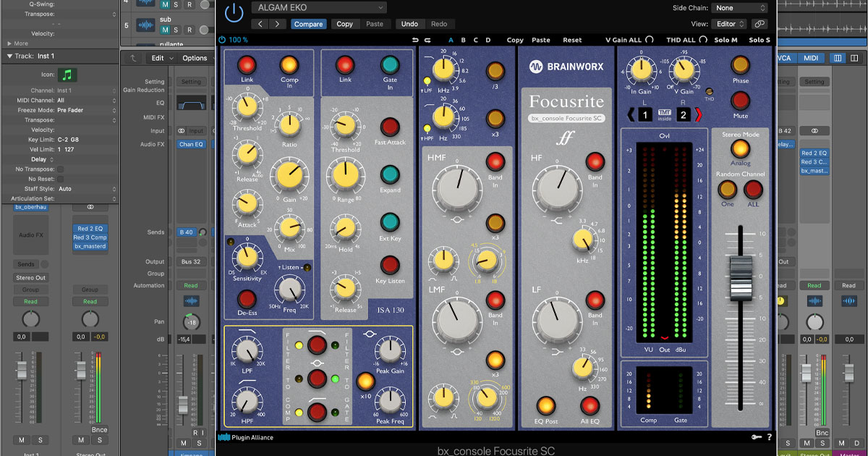Select TMT channel right red arrow
This screenshot has width=868, height=456.
point(698,113)
